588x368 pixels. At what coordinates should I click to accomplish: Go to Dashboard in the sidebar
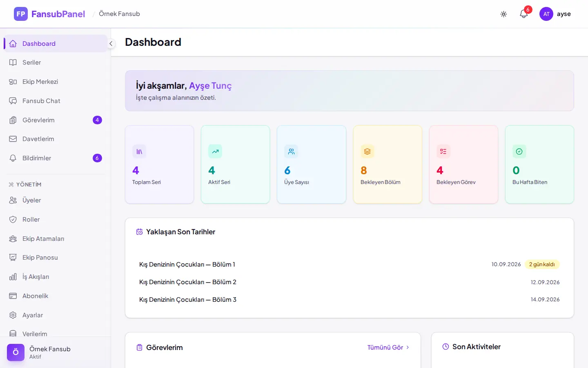click(x=56, y=43)
